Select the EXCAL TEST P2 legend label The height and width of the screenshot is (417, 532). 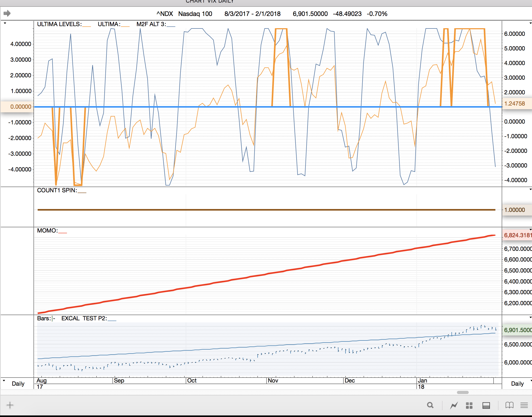84,318
